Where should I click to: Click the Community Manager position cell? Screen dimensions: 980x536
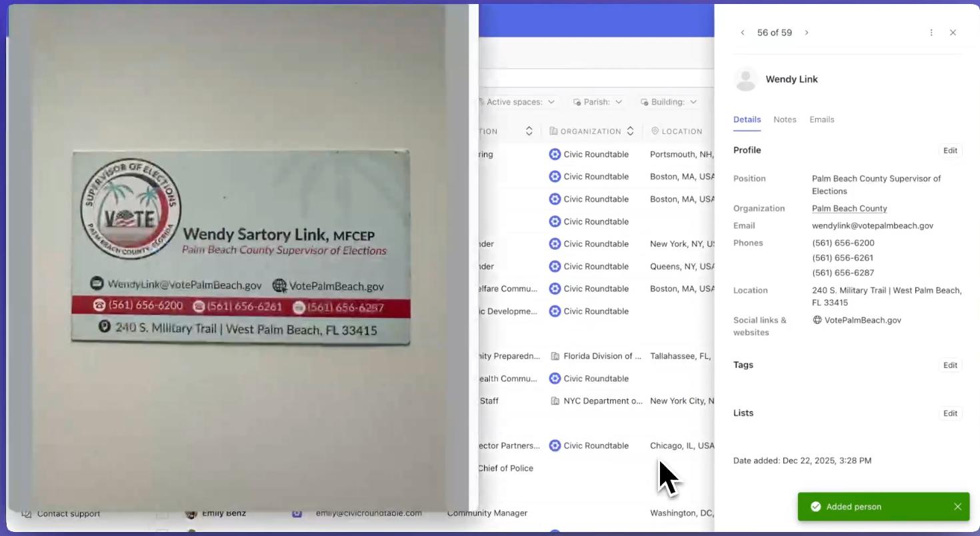click(487, 513)
